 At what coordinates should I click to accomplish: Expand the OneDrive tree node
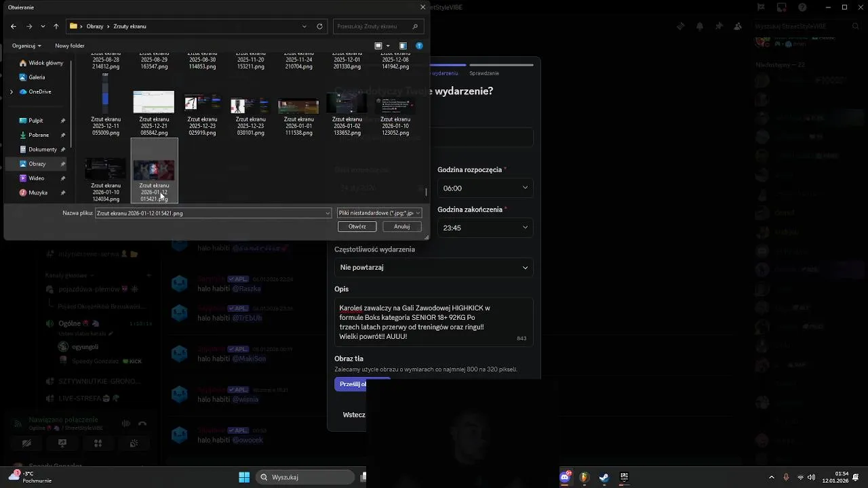(x=12, y=91)
